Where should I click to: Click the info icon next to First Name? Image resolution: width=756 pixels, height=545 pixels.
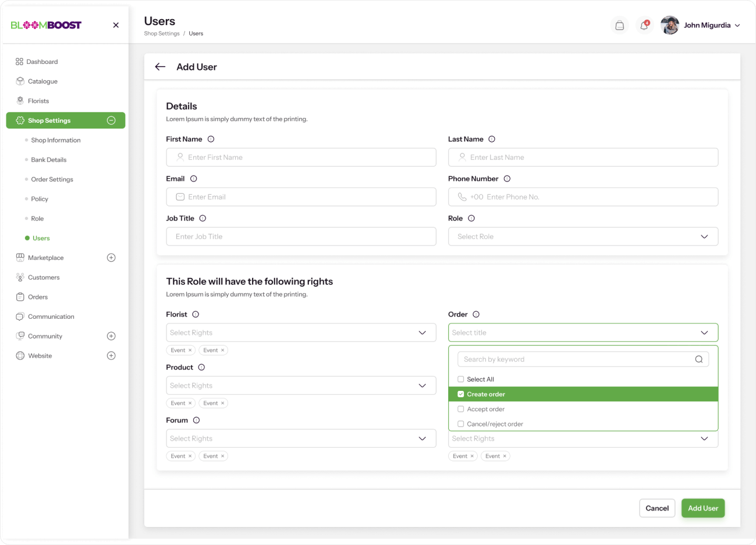click(211, 139)
